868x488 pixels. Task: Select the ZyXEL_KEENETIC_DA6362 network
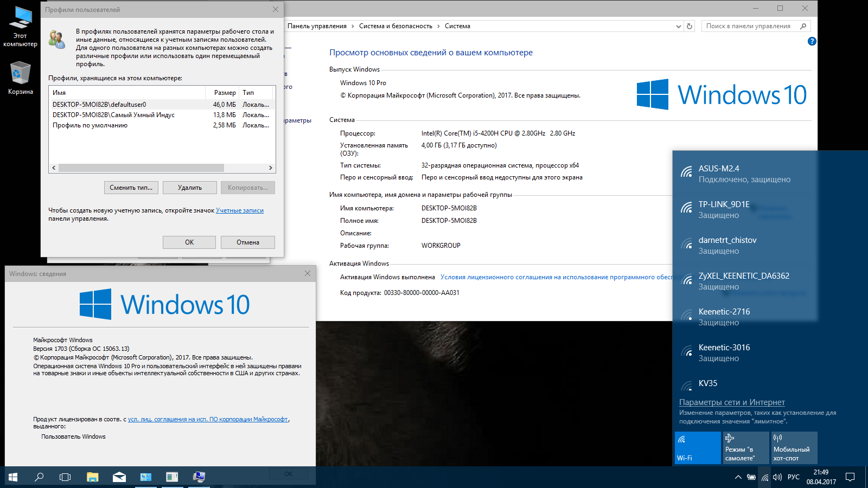tap(770, 281)
